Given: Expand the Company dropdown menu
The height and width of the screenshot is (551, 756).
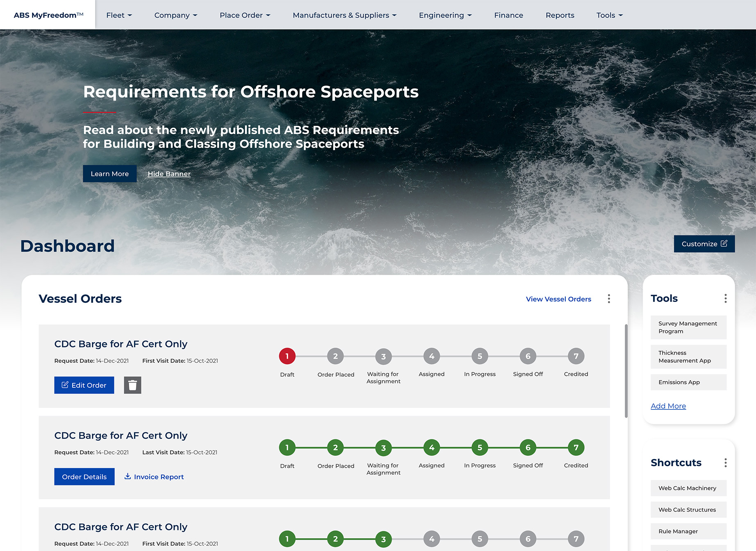Looking at the screenshot, I should 175,15.
